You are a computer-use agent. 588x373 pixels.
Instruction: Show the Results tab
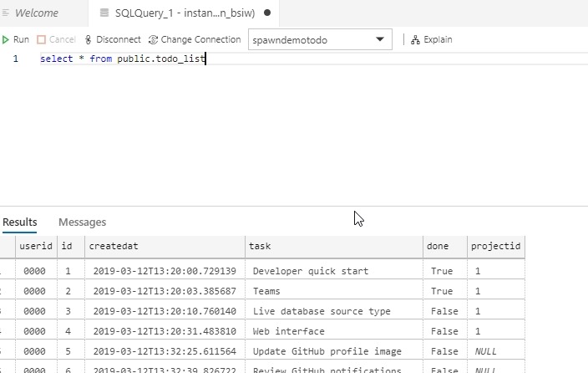pyautogui.click(x=19, y=222)
